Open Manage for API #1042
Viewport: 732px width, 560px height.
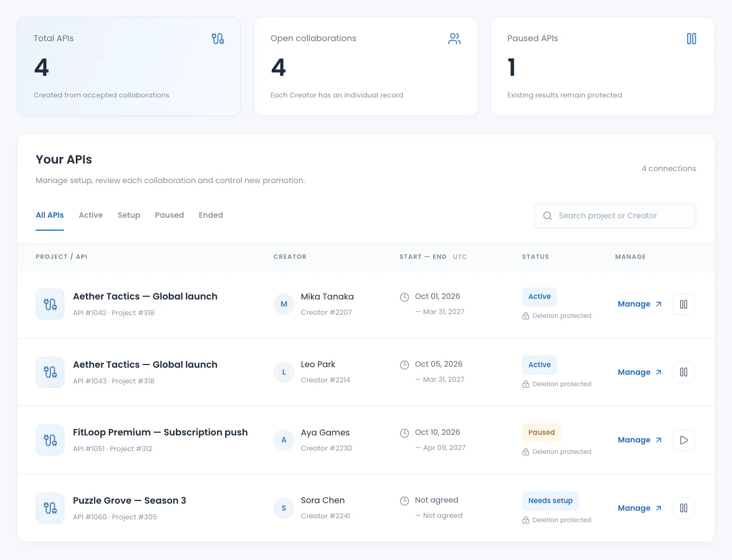(639, 304)
